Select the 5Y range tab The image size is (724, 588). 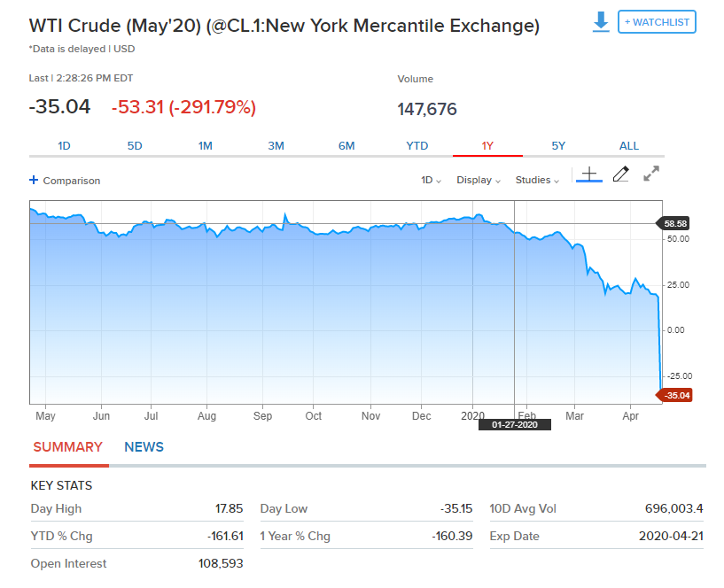point(558,146)
